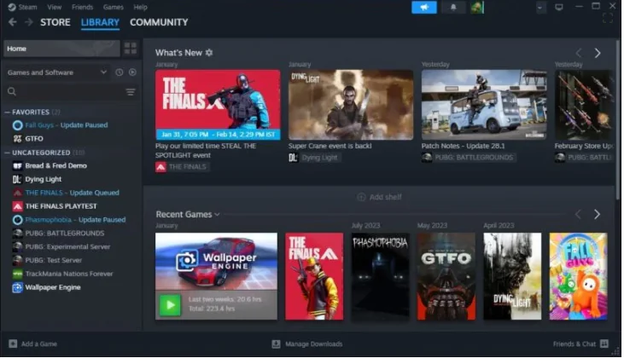Open the Steam menu

coord(27,7)
